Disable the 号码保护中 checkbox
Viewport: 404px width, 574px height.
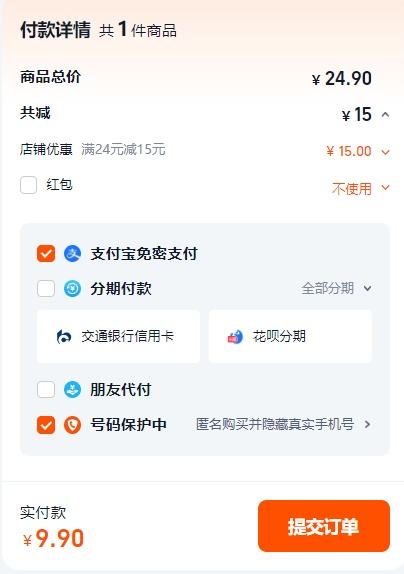click(x=46, y=425)
